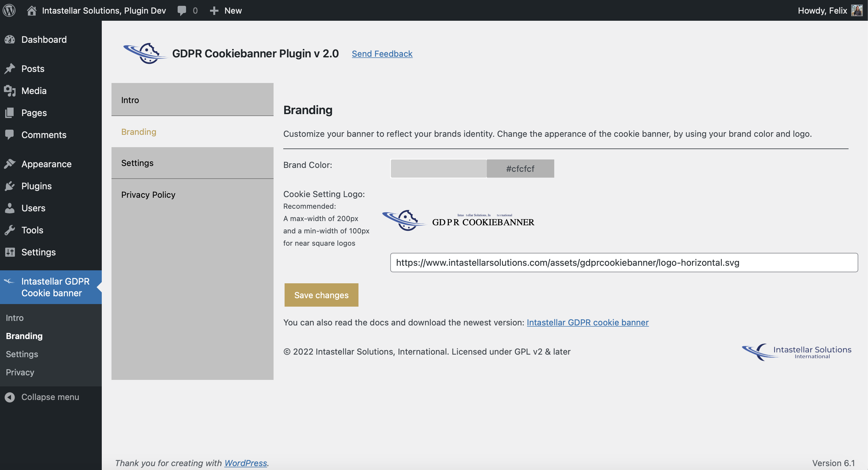Open Settings submenu under Cookie banner
This screenshot has height=470, width=868.
22,354
